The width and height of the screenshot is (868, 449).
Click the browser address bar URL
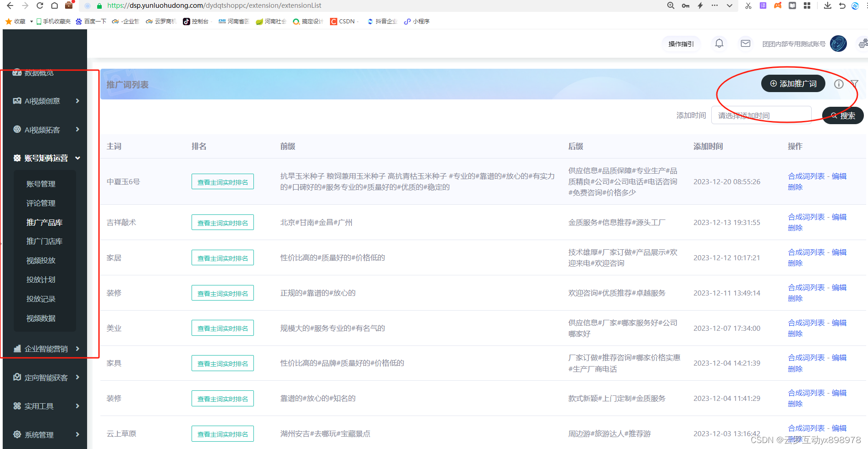(x=214, y=5)
